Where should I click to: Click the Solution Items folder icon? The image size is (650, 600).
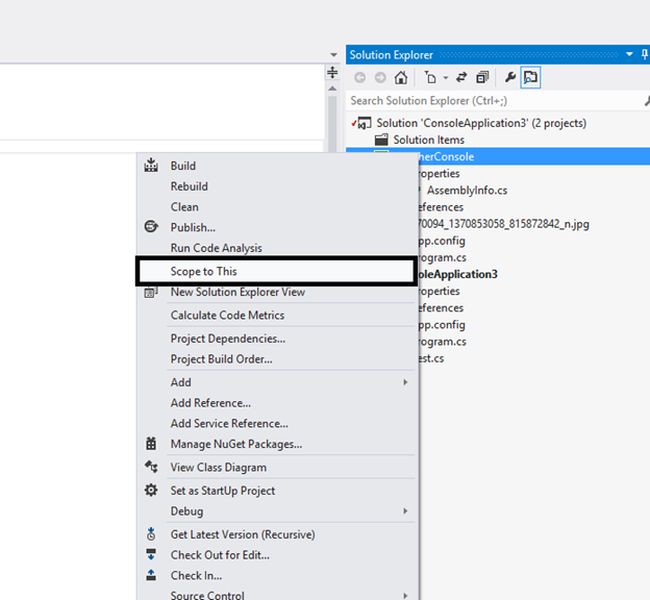tap(381, 140)
